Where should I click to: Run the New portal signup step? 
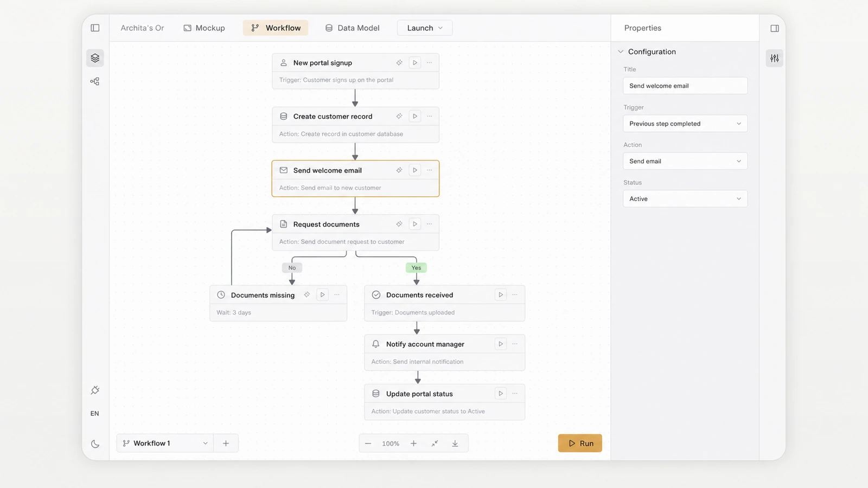pos(415,63)
